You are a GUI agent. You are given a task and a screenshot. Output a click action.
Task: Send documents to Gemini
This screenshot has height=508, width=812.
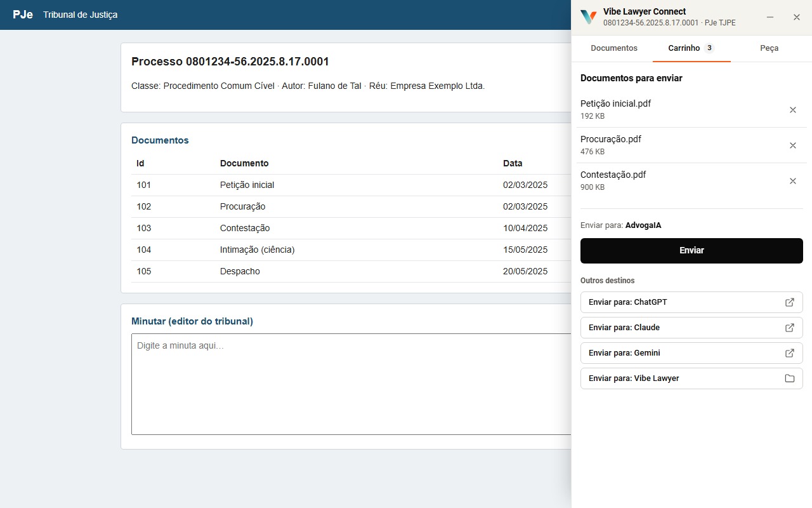(x=691, y=353)
